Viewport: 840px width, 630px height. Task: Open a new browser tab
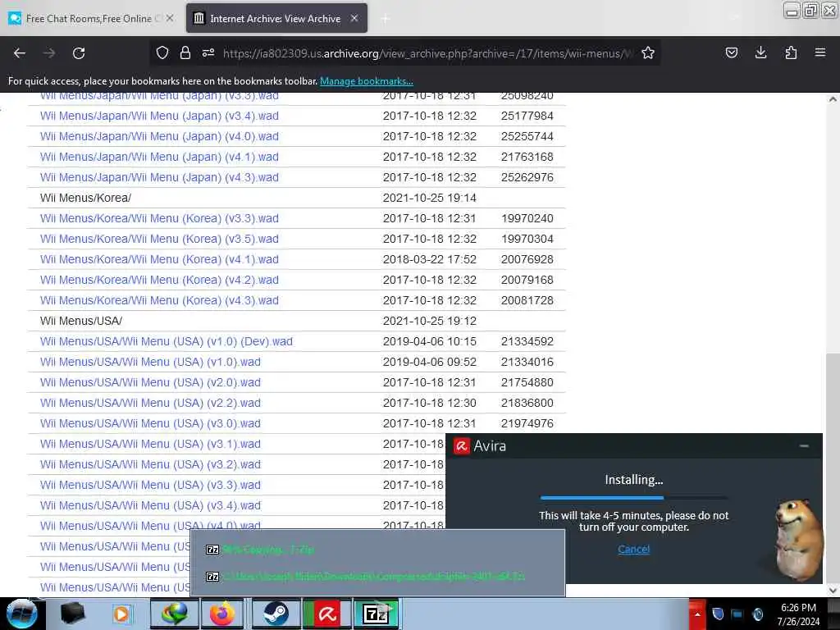[x=386, y=19]
